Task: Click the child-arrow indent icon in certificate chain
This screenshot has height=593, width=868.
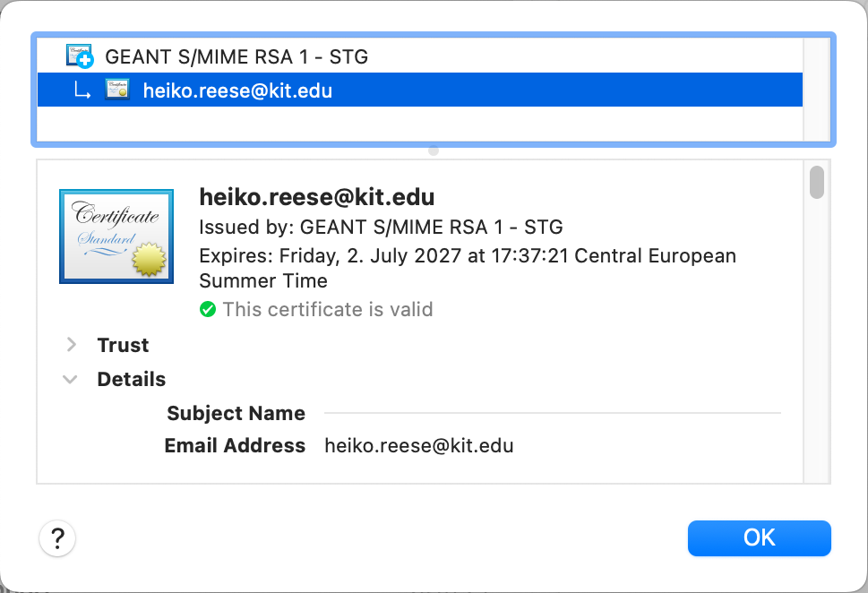Action: (x=82, y=91)
